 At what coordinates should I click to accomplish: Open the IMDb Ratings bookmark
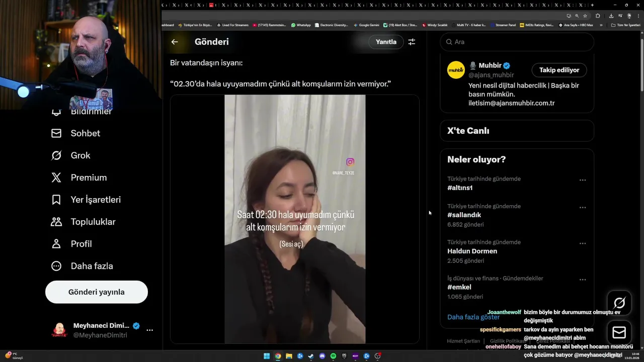click(x=537, y=25)
